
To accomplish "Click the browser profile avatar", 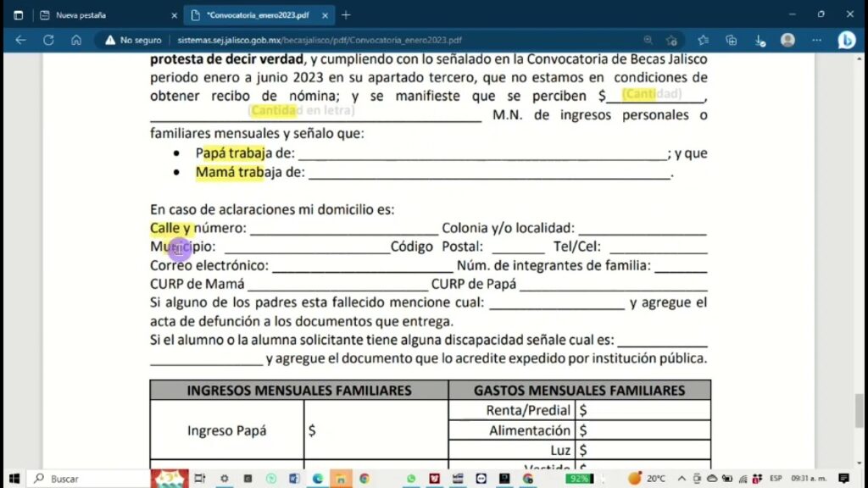I will pos(787,40).
